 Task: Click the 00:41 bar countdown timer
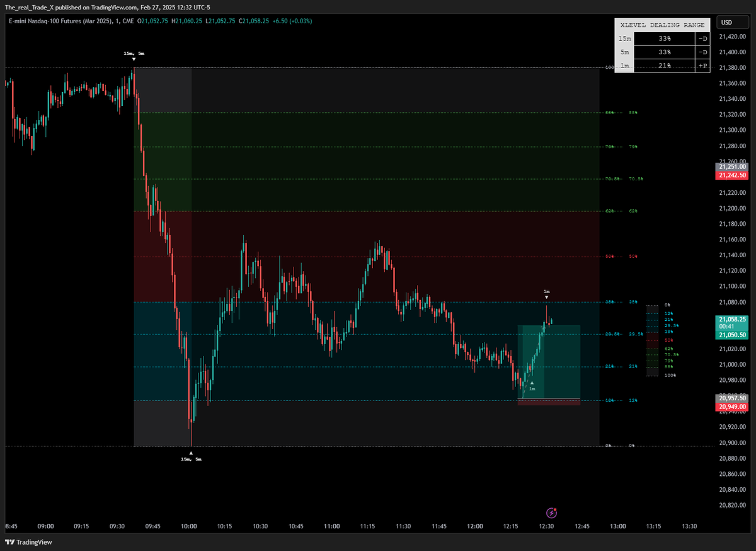tap(726, 327)
